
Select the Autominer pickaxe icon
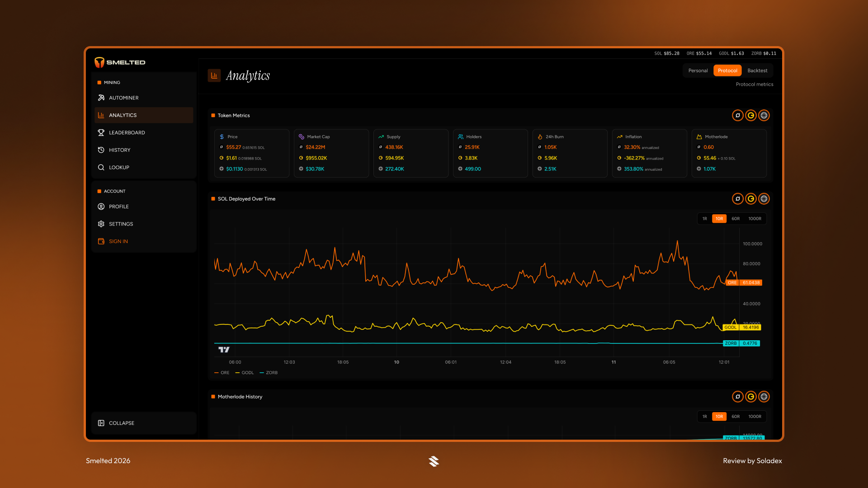(101, 98)
